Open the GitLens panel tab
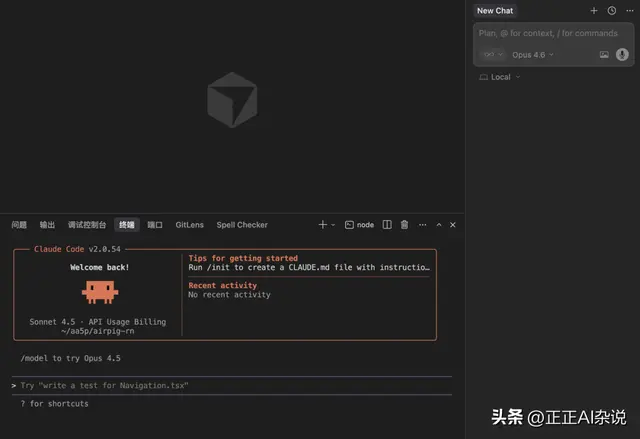The width and height of the screenshot is (640, 439). point(189,225)
